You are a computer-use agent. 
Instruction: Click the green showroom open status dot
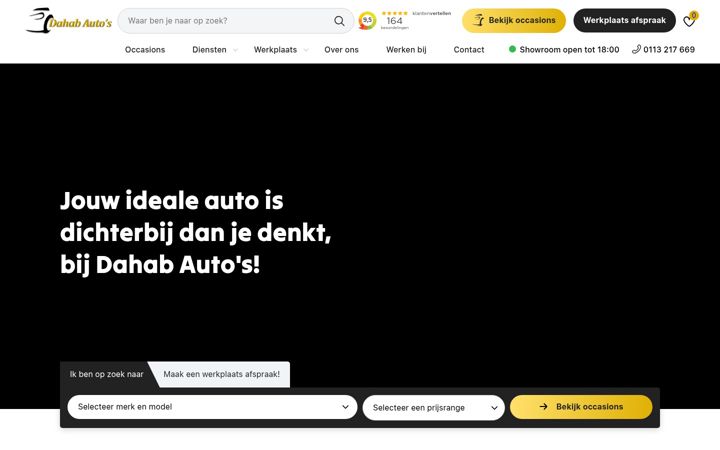pos(512,49)
